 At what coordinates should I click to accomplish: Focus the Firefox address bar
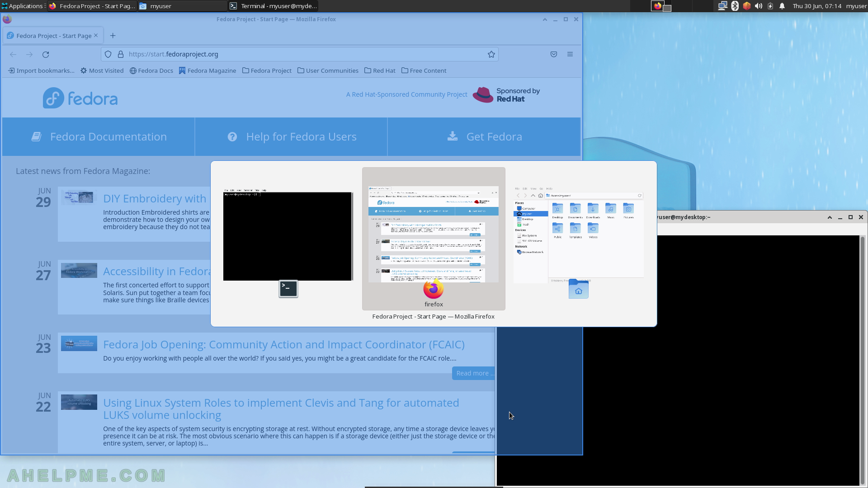300,54
